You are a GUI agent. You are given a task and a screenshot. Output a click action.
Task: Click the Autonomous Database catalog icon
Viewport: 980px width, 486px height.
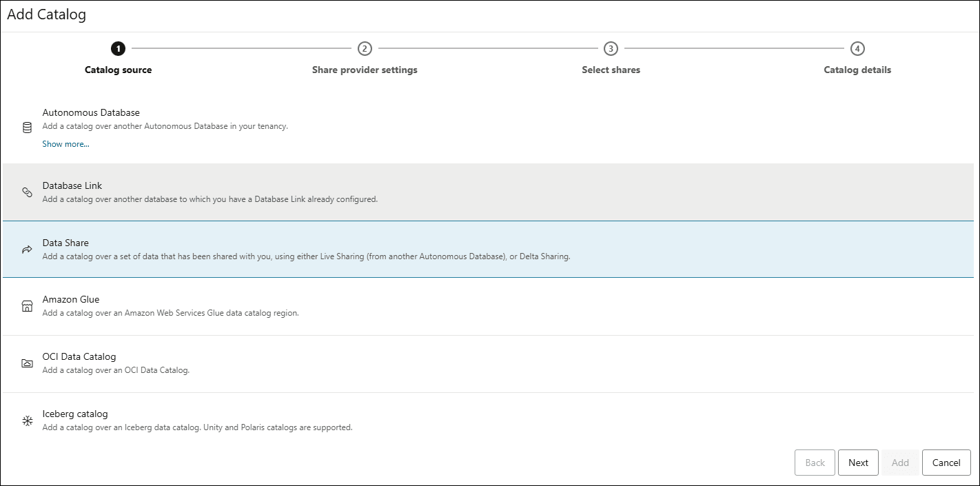(x=27, y=127)
